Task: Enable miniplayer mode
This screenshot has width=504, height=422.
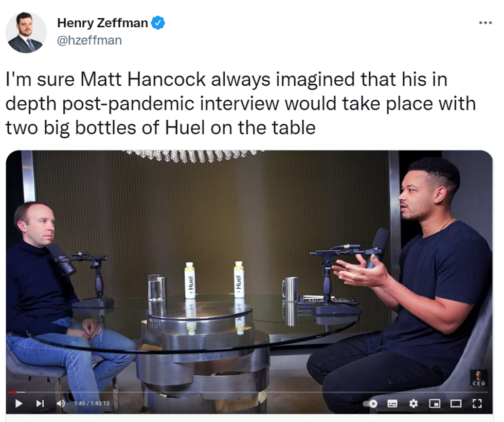Action: pyautogui.click(x=435, y=403)
